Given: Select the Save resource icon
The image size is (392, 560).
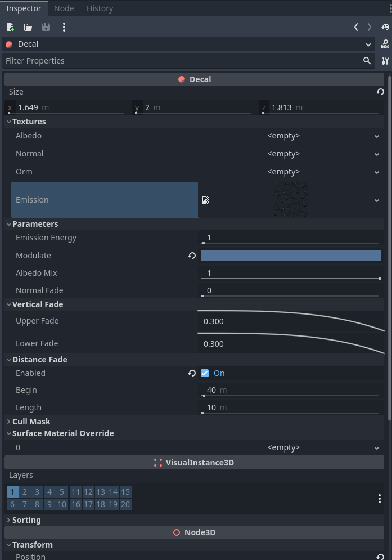Looking at the screenshot, I should tap(46, 26).
